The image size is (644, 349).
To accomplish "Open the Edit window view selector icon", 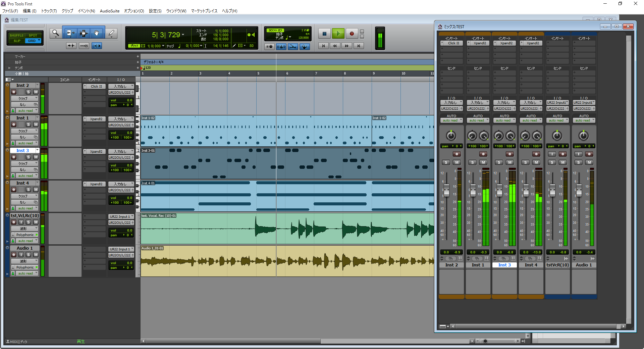I will point(9,80).
